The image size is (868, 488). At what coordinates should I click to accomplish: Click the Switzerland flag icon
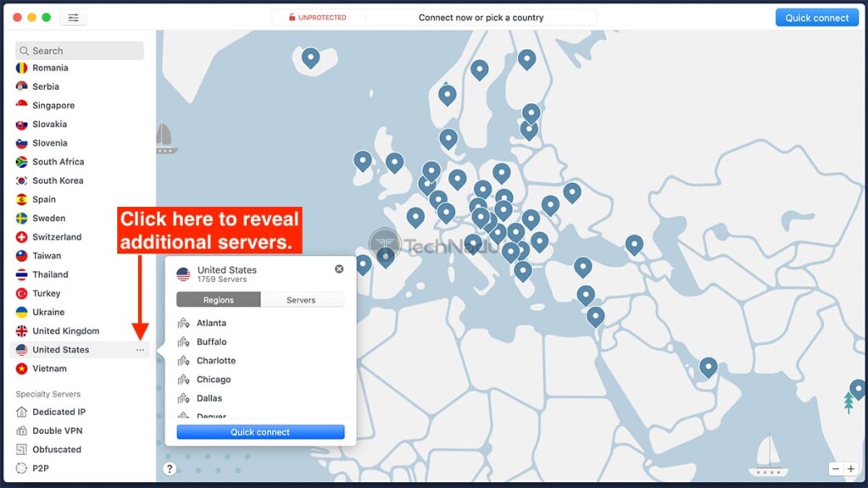[x=21, y=237]
